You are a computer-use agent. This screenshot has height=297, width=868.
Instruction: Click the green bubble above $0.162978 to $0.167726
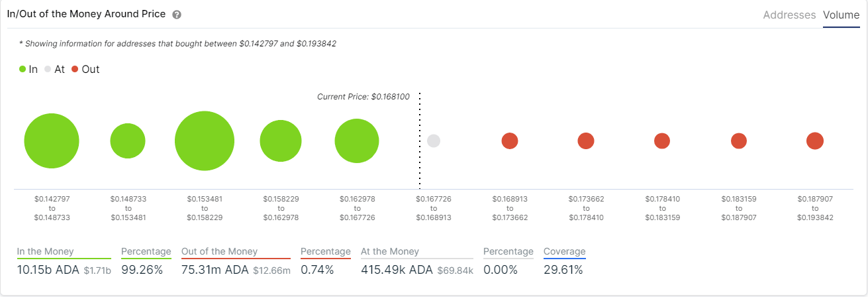click(x=357, y=141)
